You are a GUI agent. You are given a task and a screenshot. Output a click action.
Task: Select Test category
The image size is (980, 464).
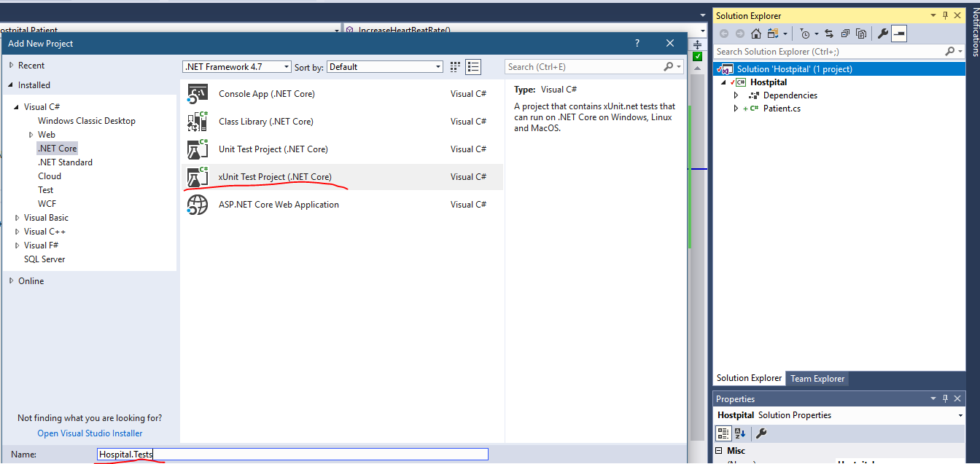pos(46,190)
